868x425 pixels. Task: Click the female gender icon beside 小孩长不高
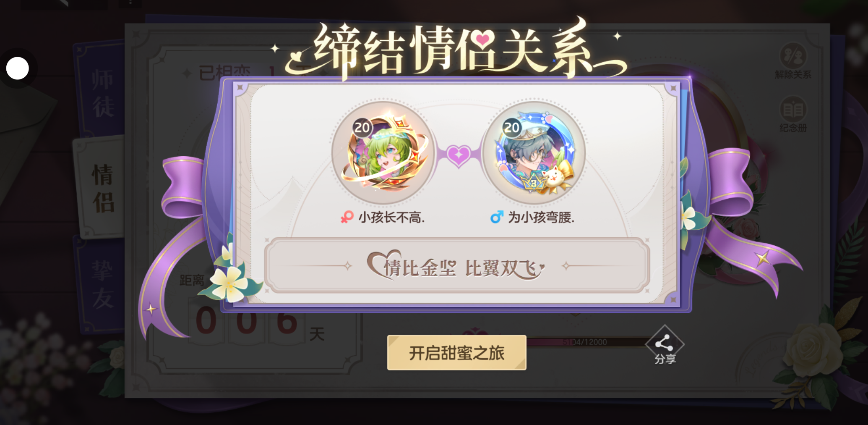[347, 217]
